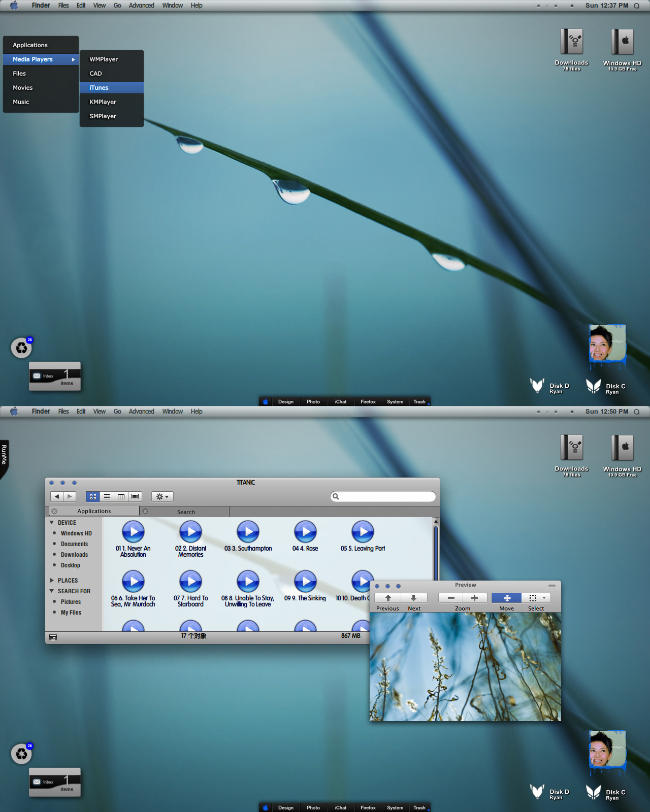Select the Search tab in TITANIC
Viewport: 650px width, 812px height.
click(x=186, y=512)
